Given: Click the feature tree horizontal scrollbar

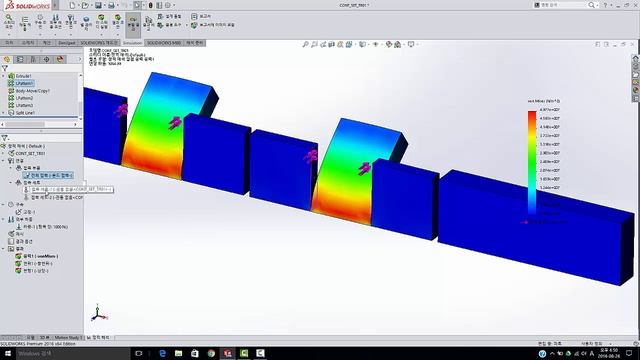Looking at the screenshot, I should pos(24,124).
